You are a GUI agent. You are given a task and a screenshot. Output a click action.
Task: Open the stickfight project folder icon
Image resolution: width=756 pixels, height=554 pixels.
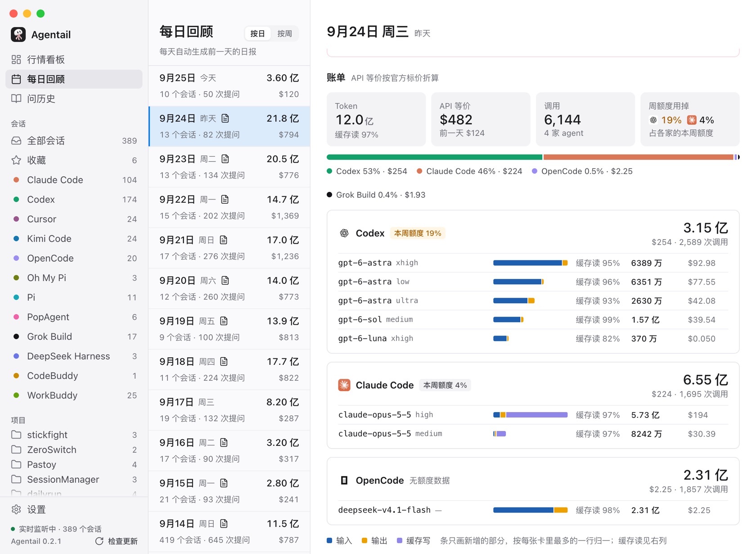point(16,435)
